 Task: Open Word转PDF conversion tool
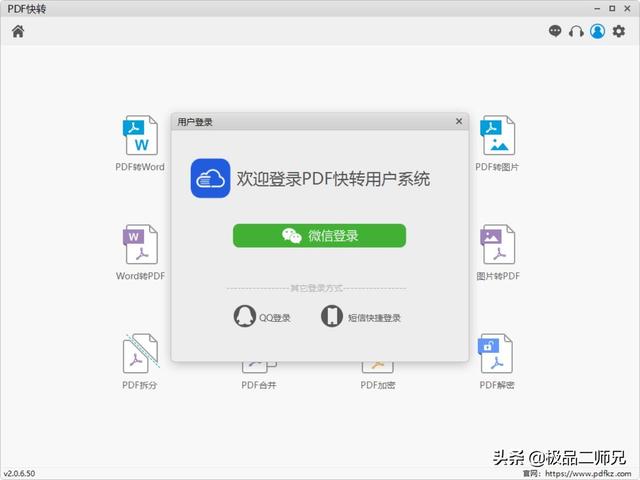(x=140, y=252)
